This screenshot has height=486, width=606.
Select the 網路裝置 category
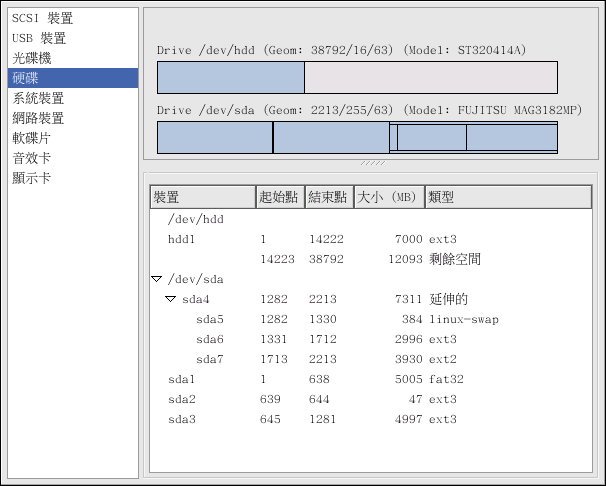(38, 118)
